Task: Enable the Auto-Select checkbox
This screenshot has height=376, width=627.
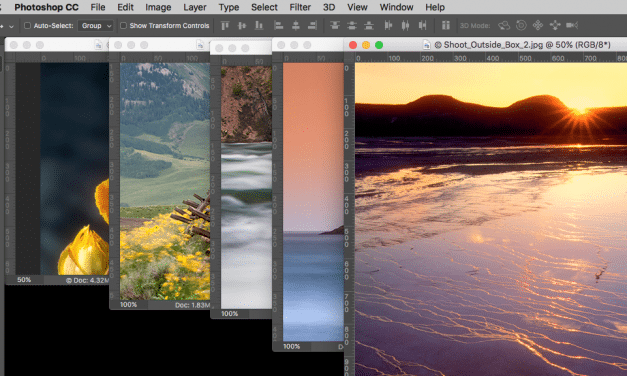Action: click(x=27, y=26)
